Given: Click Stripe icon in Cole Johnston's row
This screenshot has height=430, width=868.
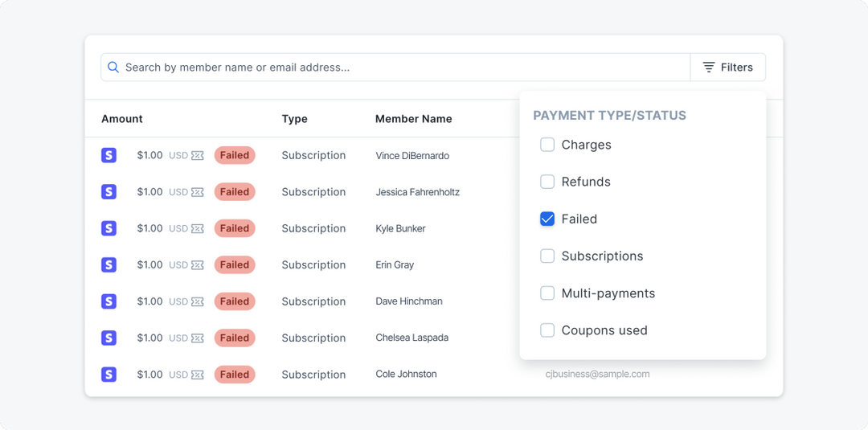Looking at the screenshot, I should [x=108, y=375].
